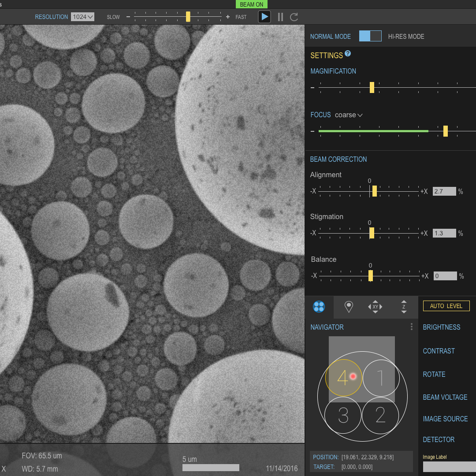Image resolution: width=476 pixels, height=476 pixels.
Task: Click the Focus slider handle
Action: (x=445, y=131)
